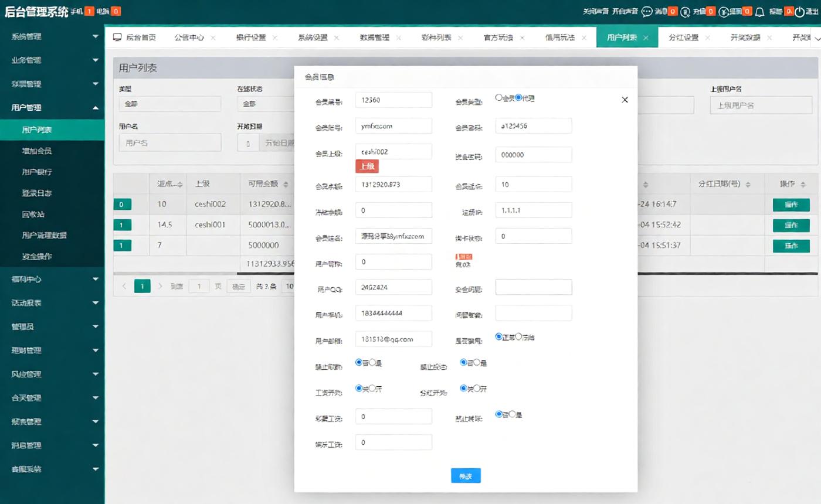Close the 官方玩法 tab with its x
Screen dimensions: 821x504
point(522,38)
